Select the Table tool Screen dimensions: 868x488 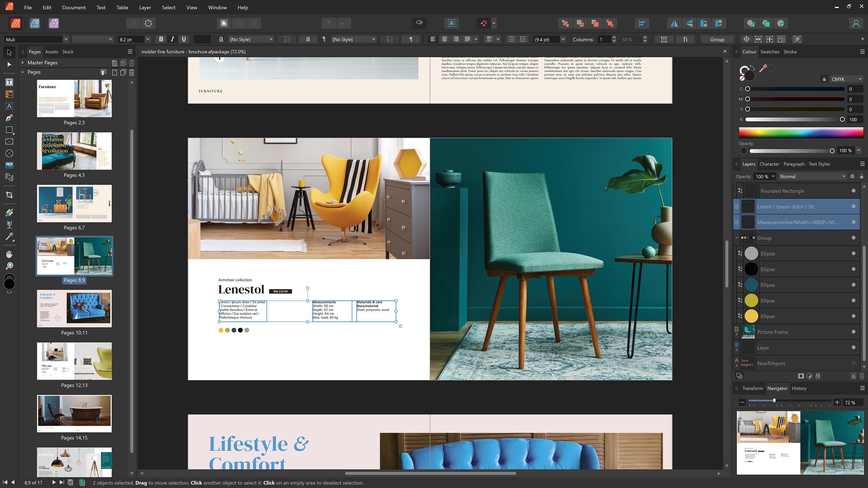[9, 94]
